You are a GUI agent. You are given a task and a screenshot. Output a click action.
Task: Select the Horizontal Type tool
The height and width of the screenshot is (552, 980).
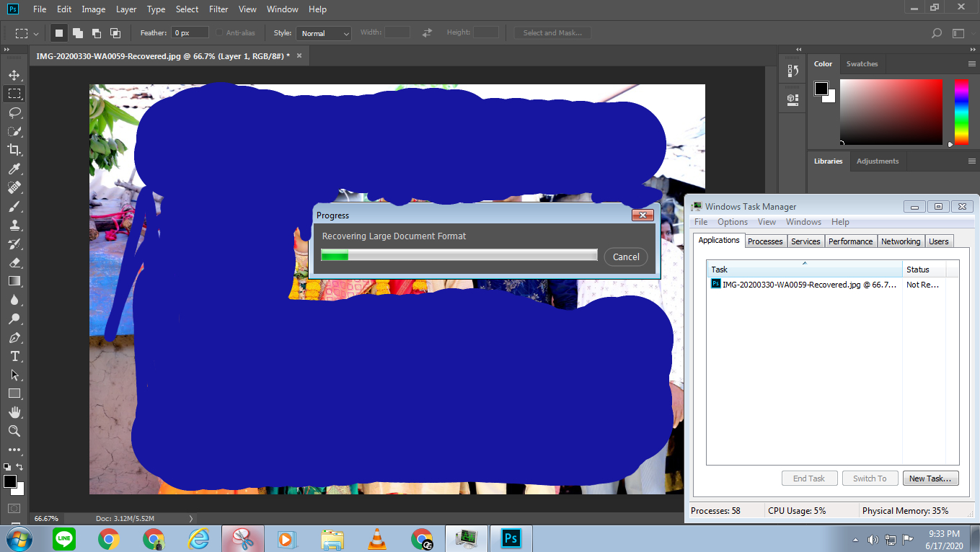(x=14, y=356)
